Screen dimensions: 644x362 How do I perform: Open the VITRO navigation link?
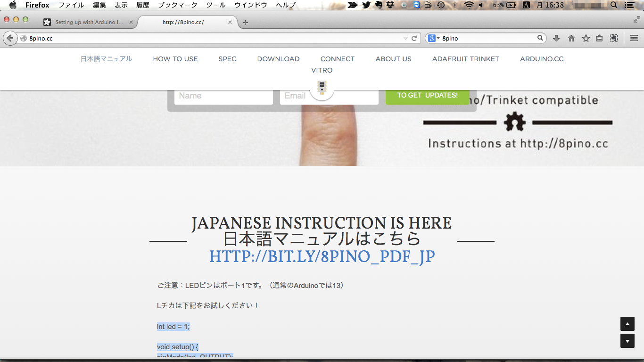(322, 70)
